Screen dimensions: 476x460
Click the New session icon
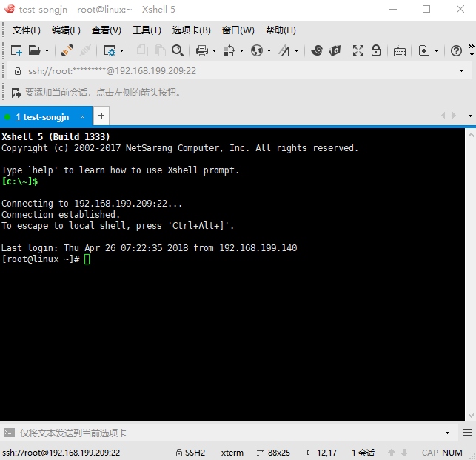point(16,50)
